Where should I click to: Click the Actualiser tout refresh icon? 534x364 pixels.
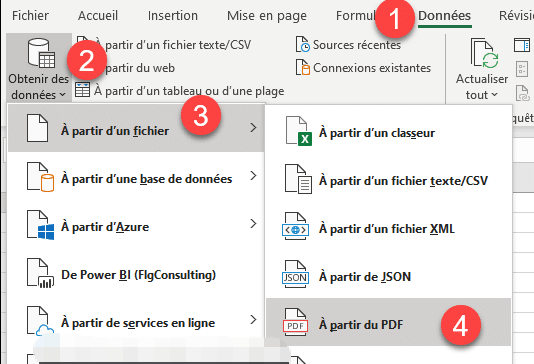tap(484, 54)
